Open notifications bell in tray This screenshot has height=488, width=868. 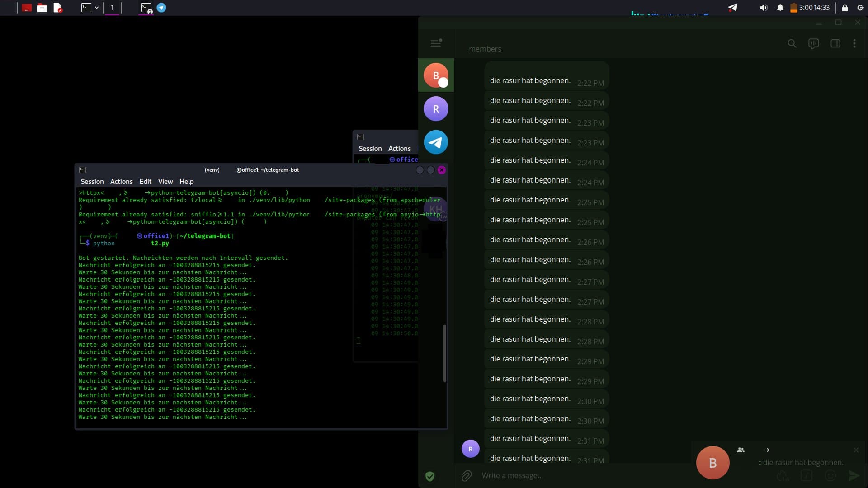tap(780, 8)
